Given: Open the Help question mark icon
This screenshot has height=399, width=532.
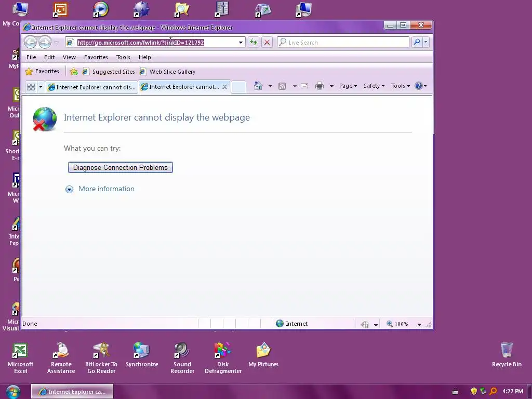Looking at the screenshot, I should pos(419,86).
